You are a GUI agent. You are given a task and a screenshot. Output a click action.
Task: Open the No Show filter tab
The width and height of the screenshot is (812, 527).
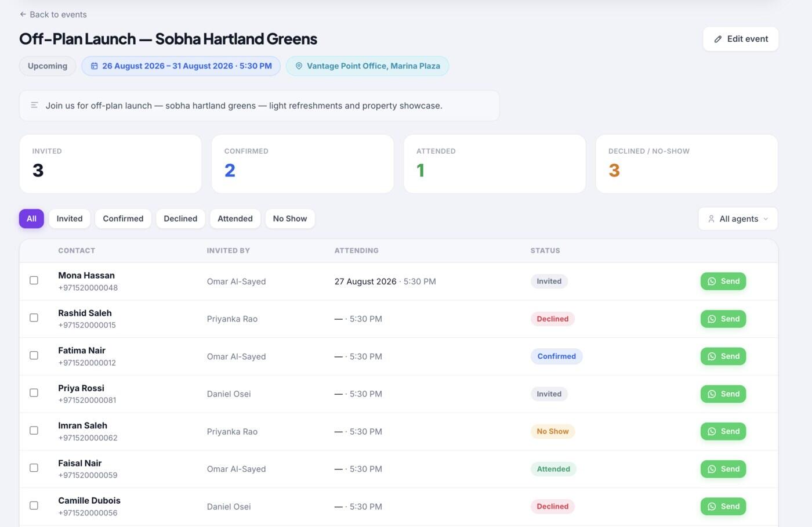click(290, 219)
